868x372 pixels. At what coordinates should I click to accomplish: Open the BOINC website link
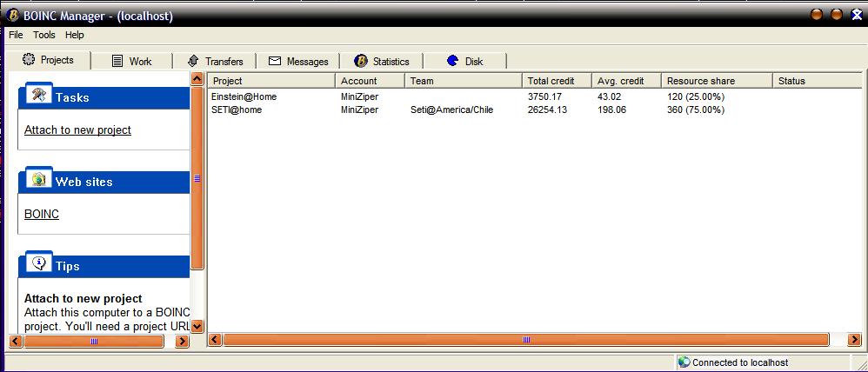[x=42, y=214]
